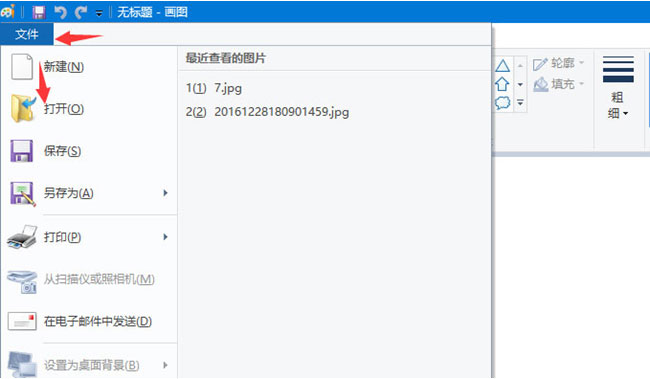Click the folder icon for 打开

click(x=23, y=108)
